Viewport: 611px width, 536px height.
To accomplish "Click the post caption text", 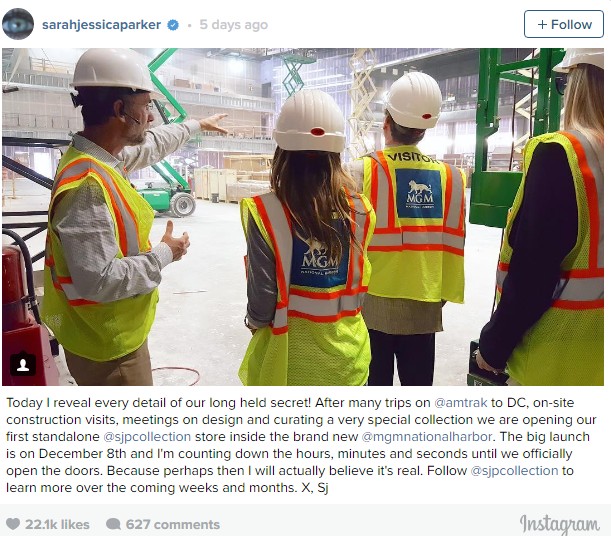I will coord(301,445).
